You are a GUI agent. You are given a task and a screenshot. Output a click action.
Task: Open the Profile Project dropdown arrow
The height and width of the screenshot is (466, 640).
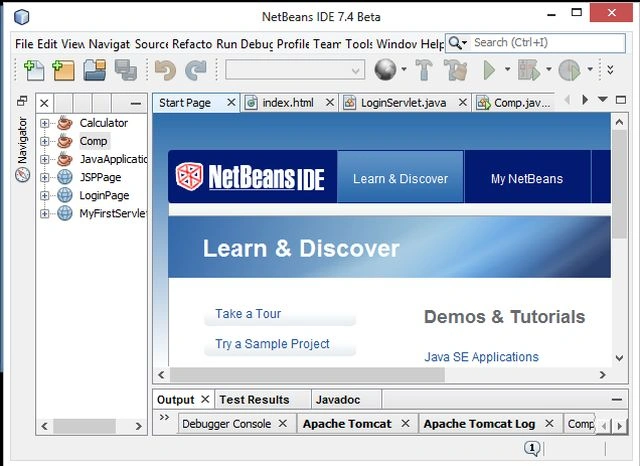pyautogui.click(x=590, y=69)
